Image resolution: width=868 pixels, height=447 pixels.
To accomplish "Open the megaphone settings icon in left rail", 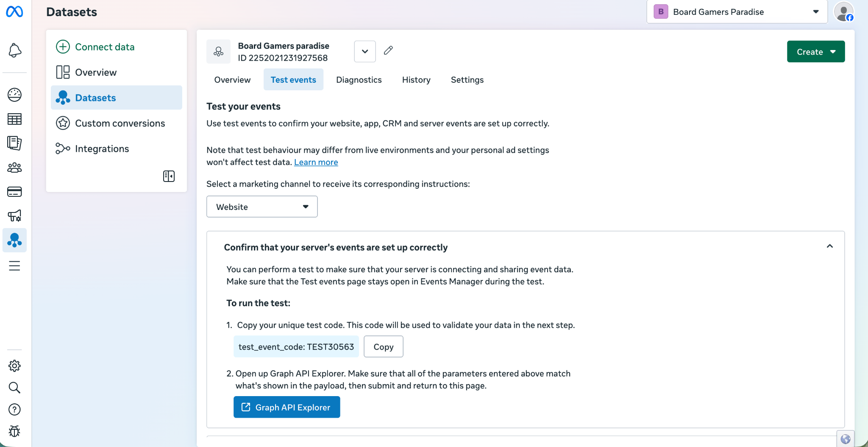I will click(x=14, y=216).
